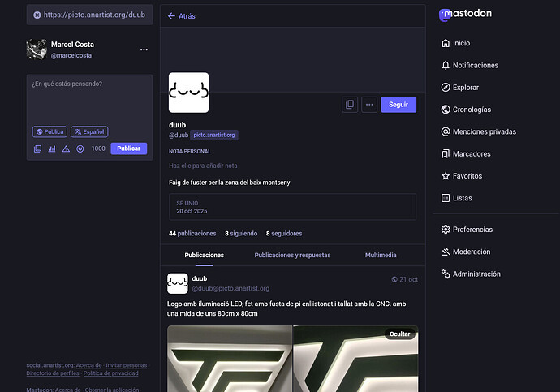Follow duub with the Seguir button
Viewport: 560px width, 392px height.
tap(398, 105)
